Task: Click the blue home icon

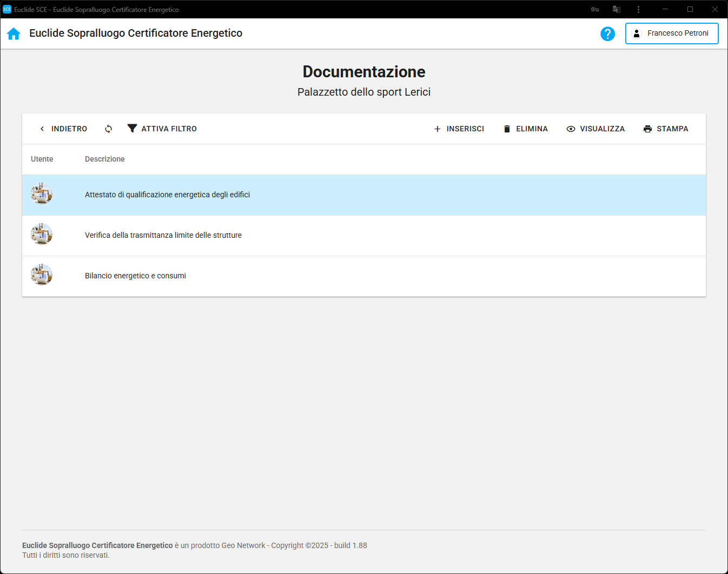Action: [14, 34]
